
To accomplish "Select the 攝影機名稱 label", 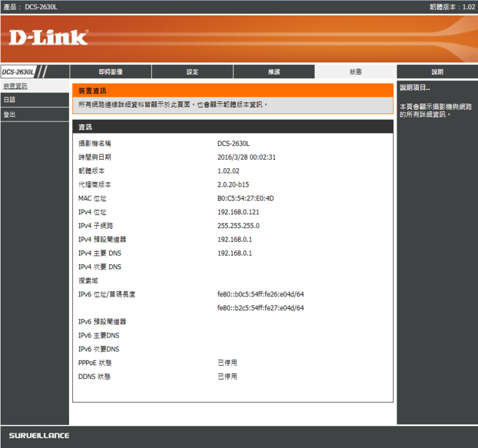I will coord(95,143).
